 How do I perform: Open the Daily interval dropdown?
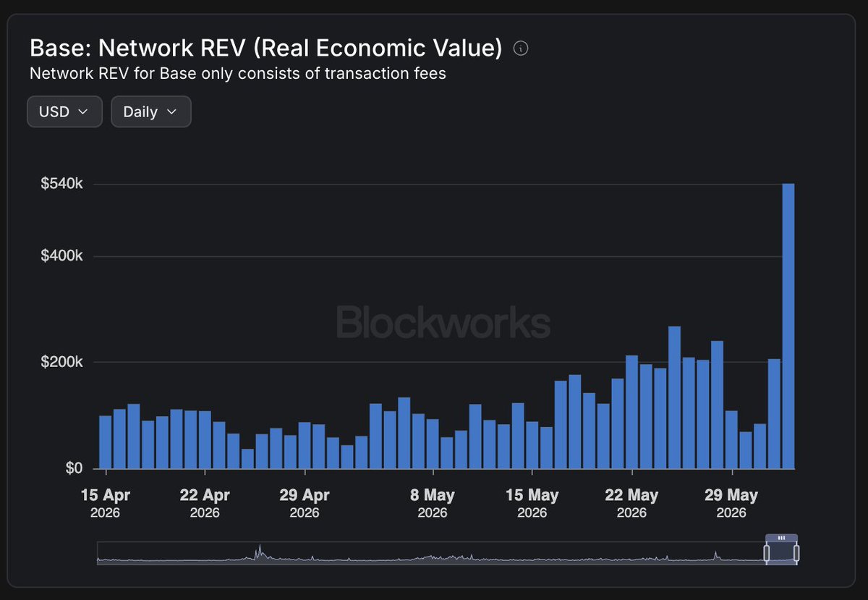coord(150,111)
